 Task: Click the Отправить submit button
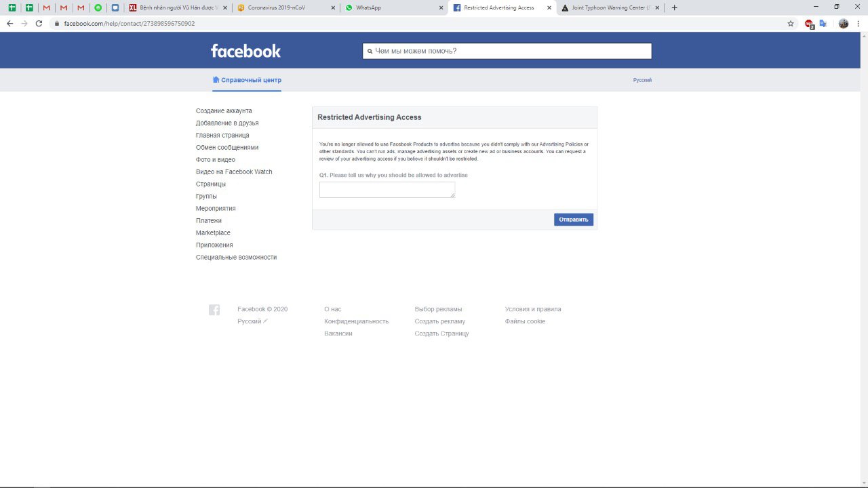[574, 220]
